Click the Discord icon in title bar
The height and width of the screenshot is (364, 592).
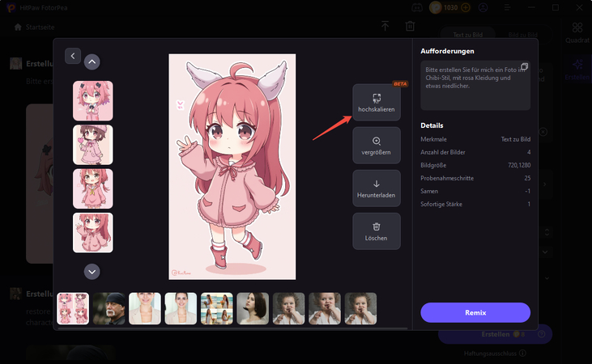[x=417, y=7]
